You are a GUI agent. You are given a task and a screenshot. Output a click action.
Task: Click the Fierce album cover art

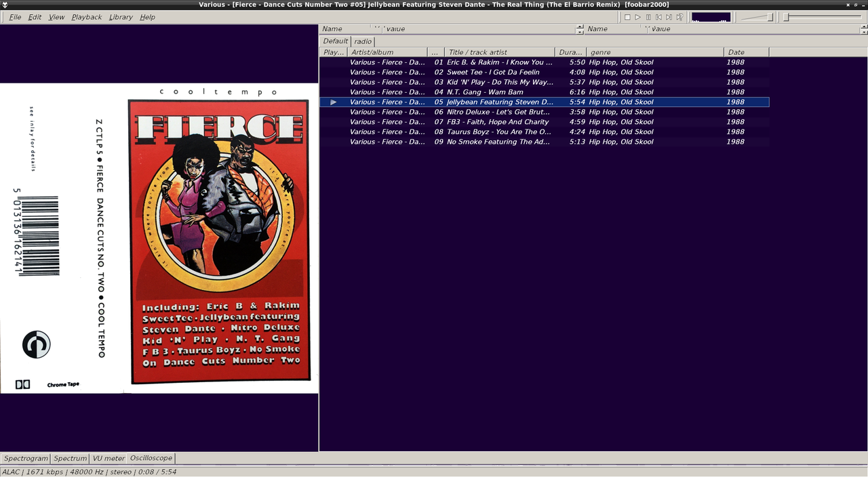pos(159,239)
